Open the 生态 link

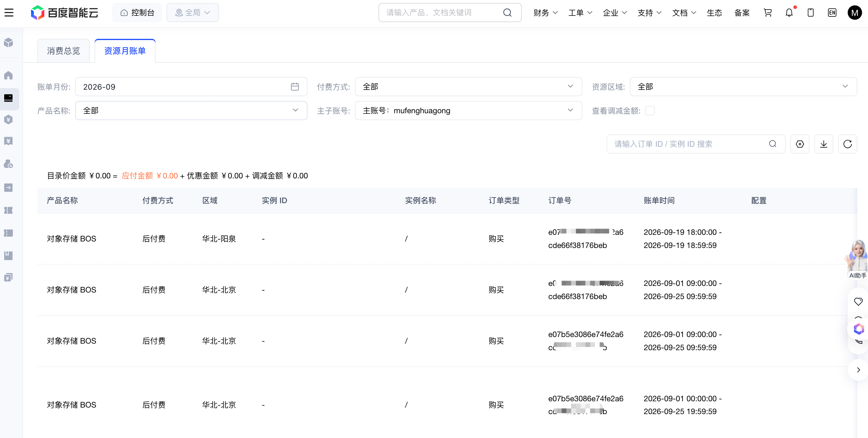coord(714,13)
